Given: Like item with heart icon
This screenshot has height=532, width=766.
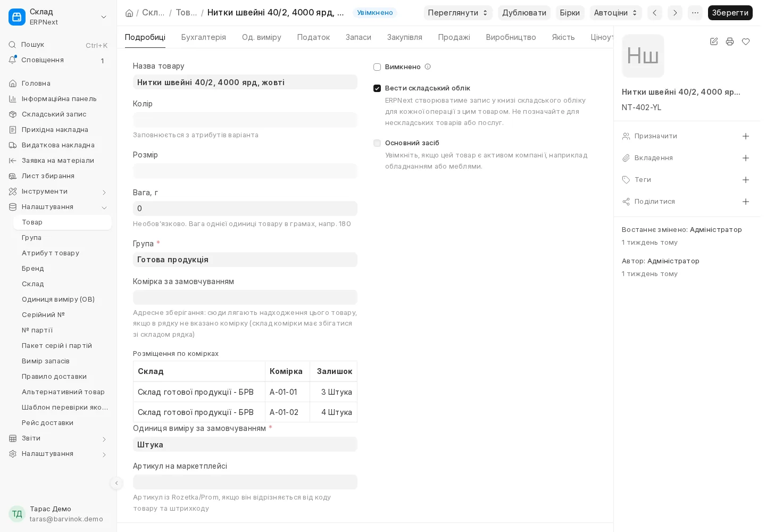Looking at the screenshot, I should coord(746,41).
